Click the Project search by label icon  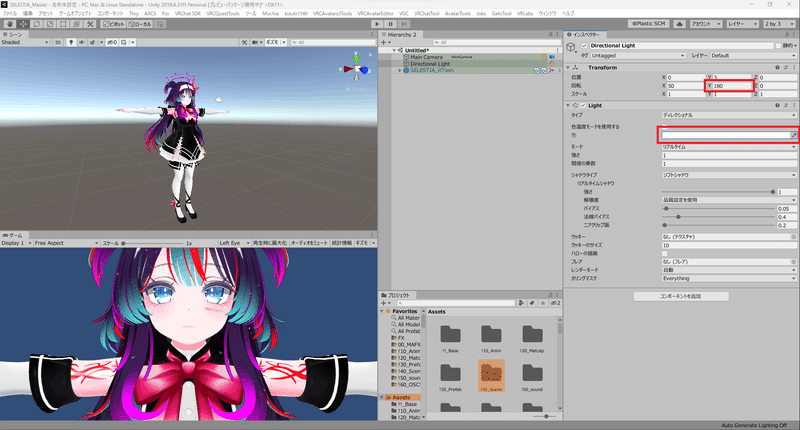(x=532, y=303)
